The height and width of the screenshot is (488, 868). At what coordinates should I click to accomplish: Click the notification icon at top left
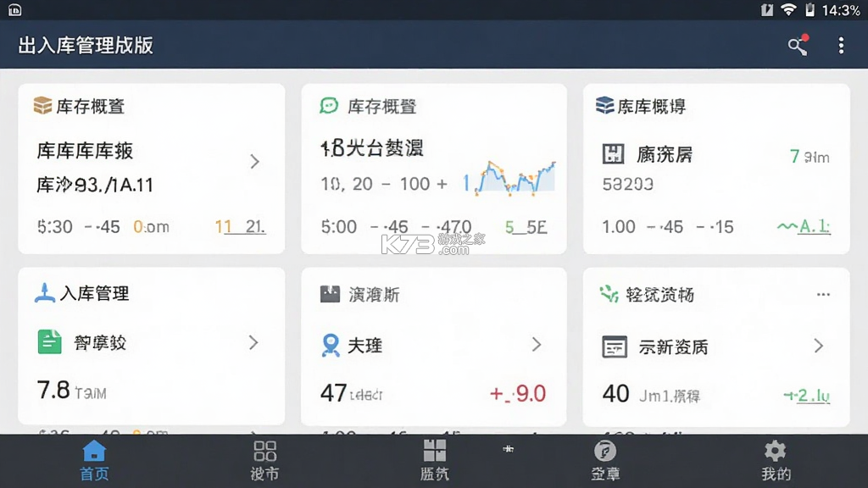[x=15, y=10]
